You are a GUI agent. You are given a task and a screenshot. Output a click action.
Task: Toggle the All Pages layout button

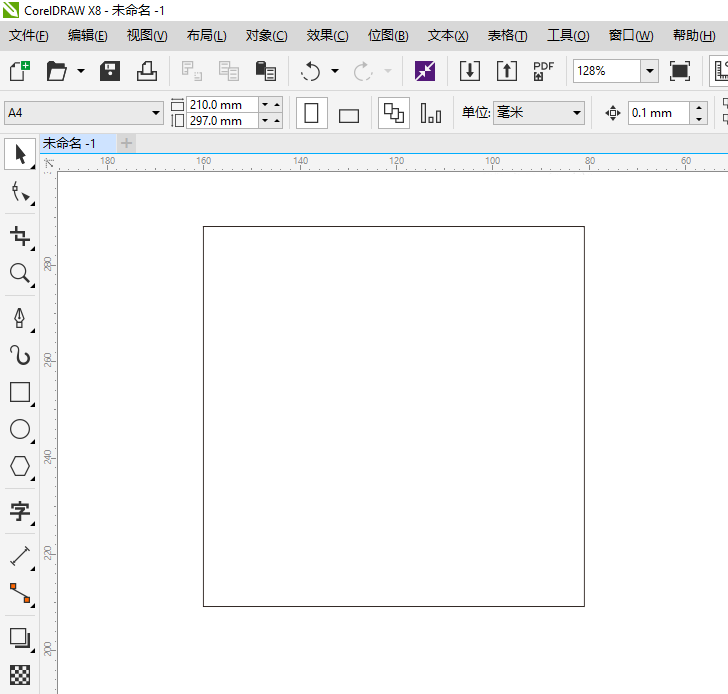pos(394,113)
